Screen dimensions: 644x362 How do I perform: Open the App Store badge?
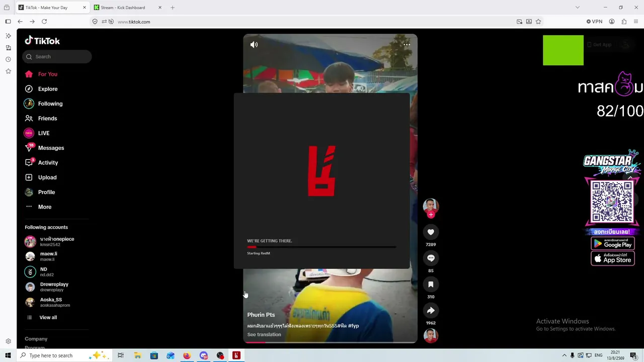pyautogui.click(x=612, y=258)
